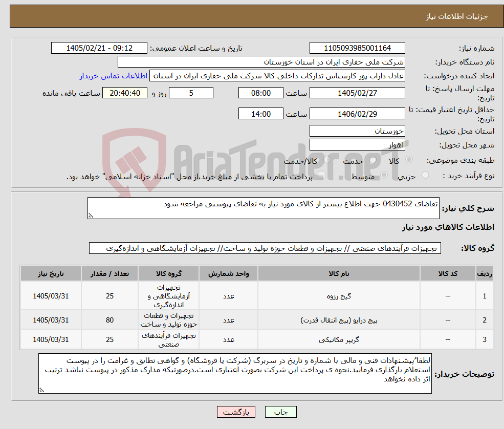Click the need date in the گریپر مکانیکی row
504x429 pixels.
(51, 339)
